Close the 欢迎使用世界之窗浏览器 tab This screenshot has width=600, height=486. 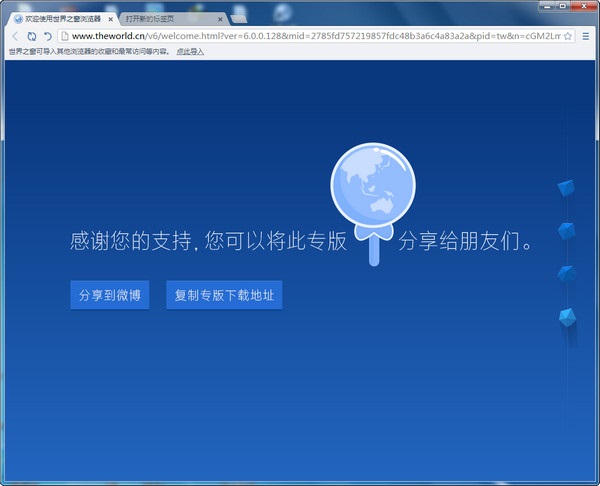pos(111,19)
